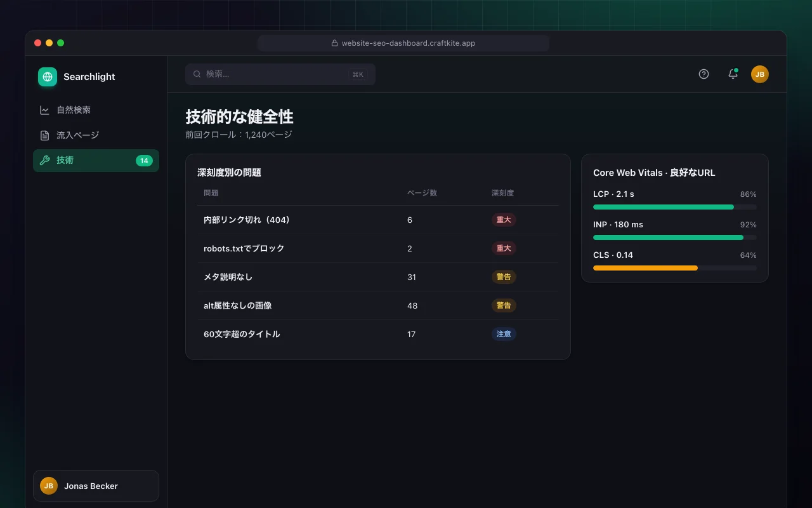This screenshot has height=508, width=812.
Task: Click the LCP progress bar
Action: point(675,207)
